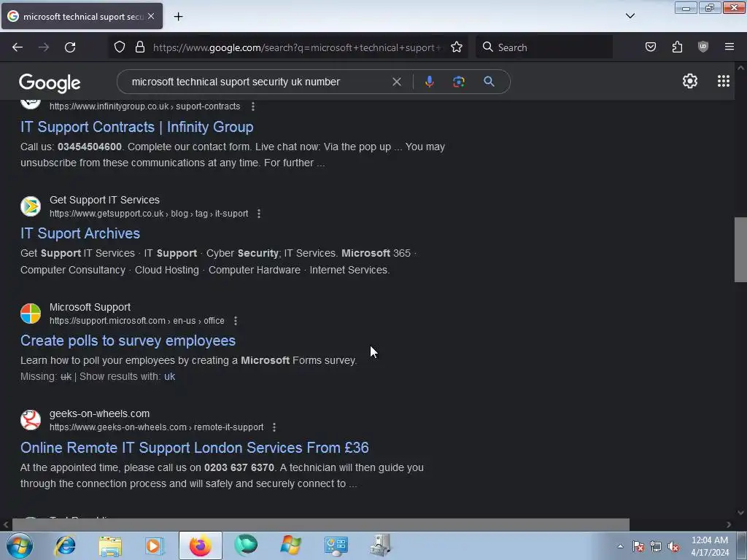This screenshot has width=747, height=560.
Task: Open the IT Suport Archives link
Action: pyautogui.click(x=80, y=233)
